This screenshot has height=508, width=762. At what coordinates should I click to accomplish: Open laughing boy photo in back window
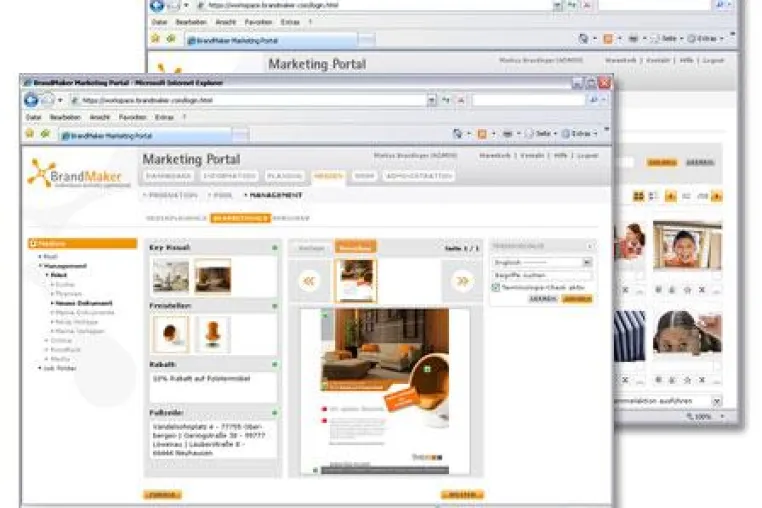coord(687,245)
